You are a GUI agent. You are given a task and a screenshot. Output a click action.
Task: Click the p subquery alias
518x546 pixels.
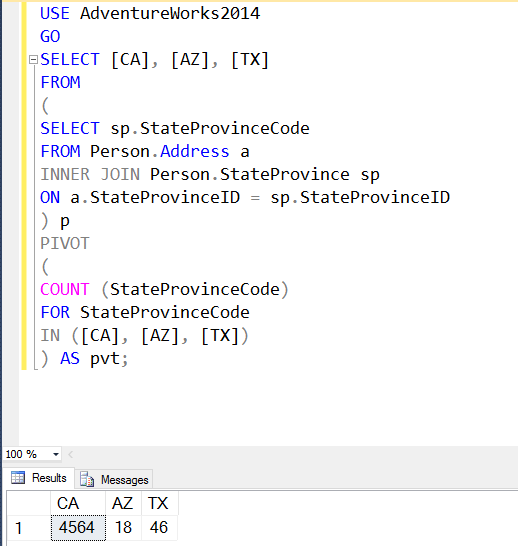65,221
